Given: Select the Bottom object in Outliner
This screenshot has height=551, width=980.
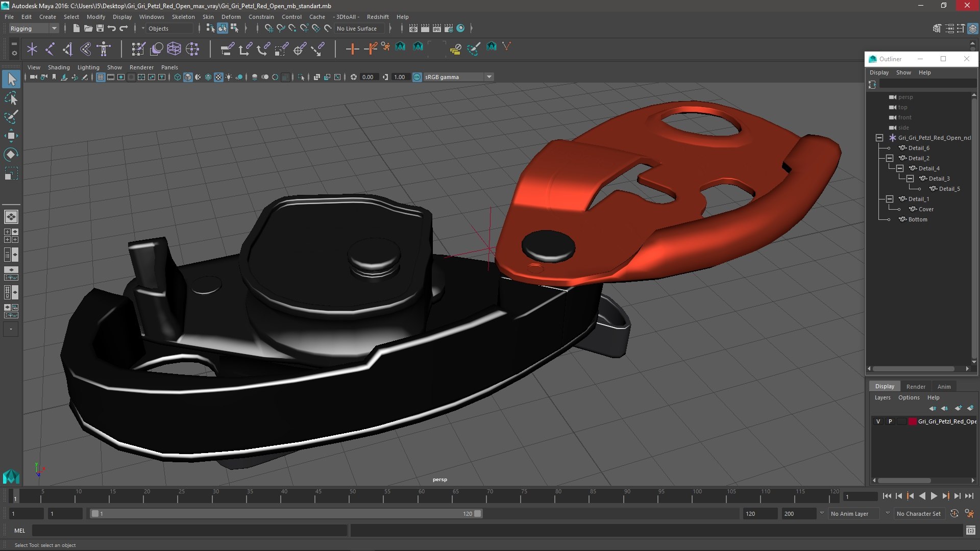Looking at the screenshot, I should pos(917,219).
